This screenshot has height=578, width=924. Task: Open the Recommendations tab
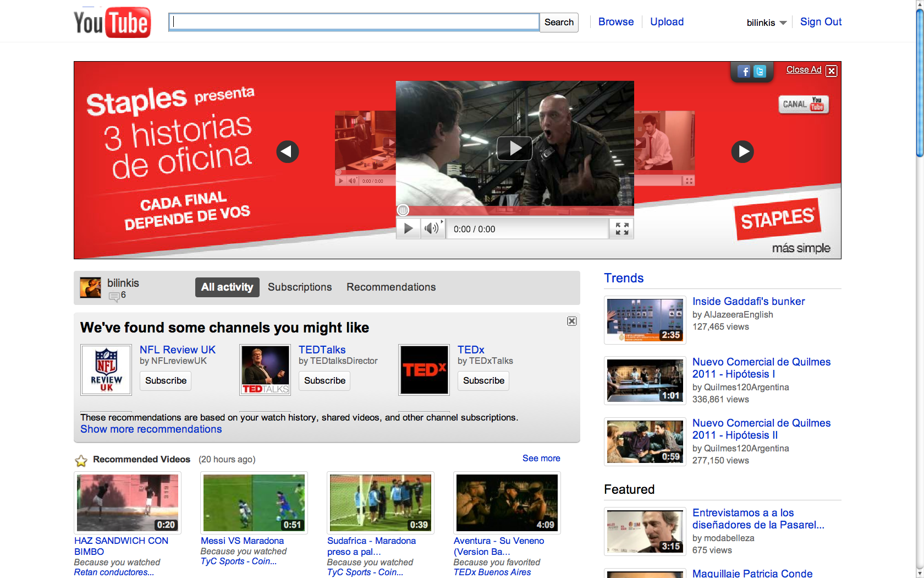pos(391,287)
